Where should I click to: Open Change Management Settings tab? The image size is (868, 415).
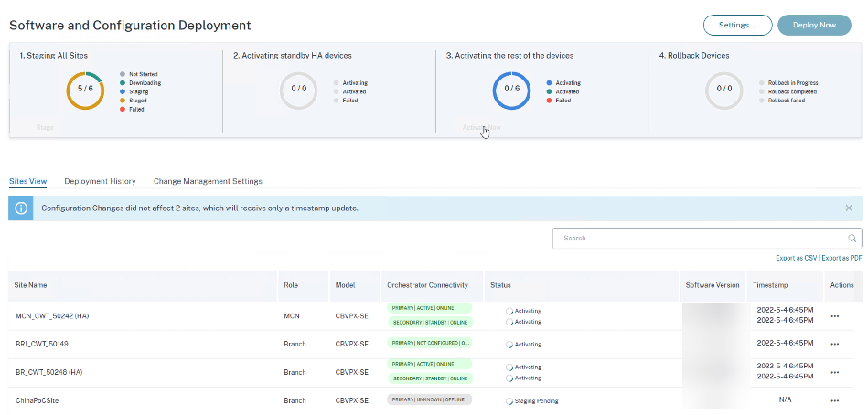(208, 181)
